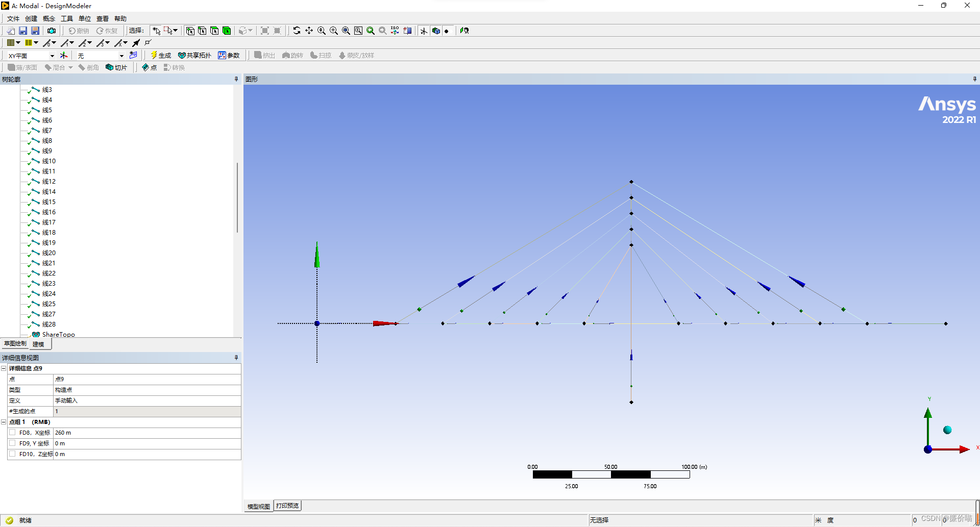Toggle display points dot icon
The image size is (980, 527).
tap(447, 31)
